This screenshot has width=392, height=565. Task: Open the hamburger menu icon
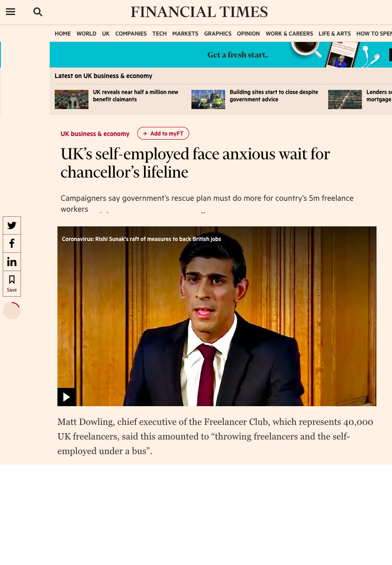click(10, 12)
